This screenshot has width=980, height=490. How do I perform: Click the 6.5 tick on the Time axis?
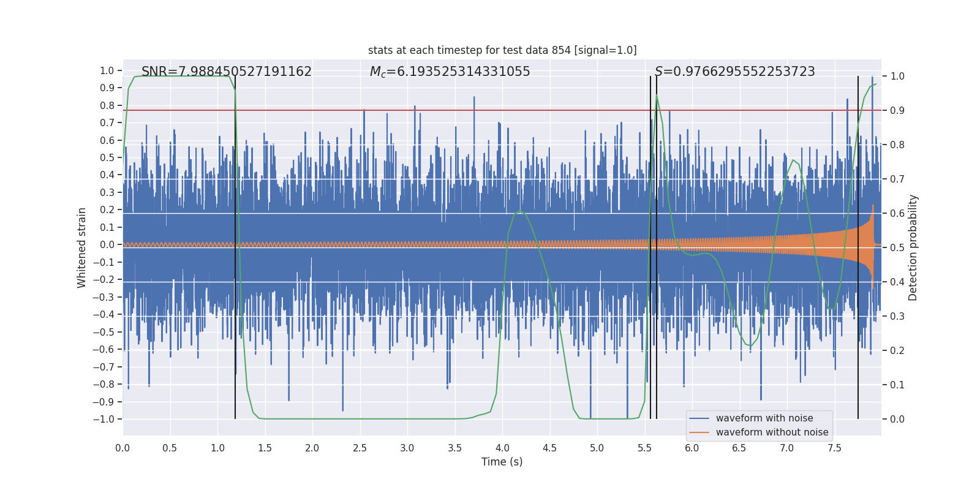(739, 448)
